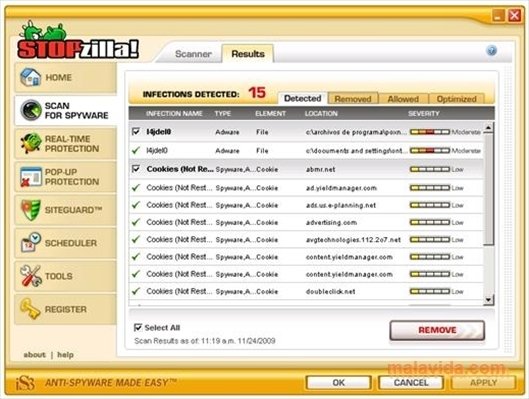Click the ad.yieldmanager.com location text
Viewport: 529px width, 399px height.
click(341, 188)
